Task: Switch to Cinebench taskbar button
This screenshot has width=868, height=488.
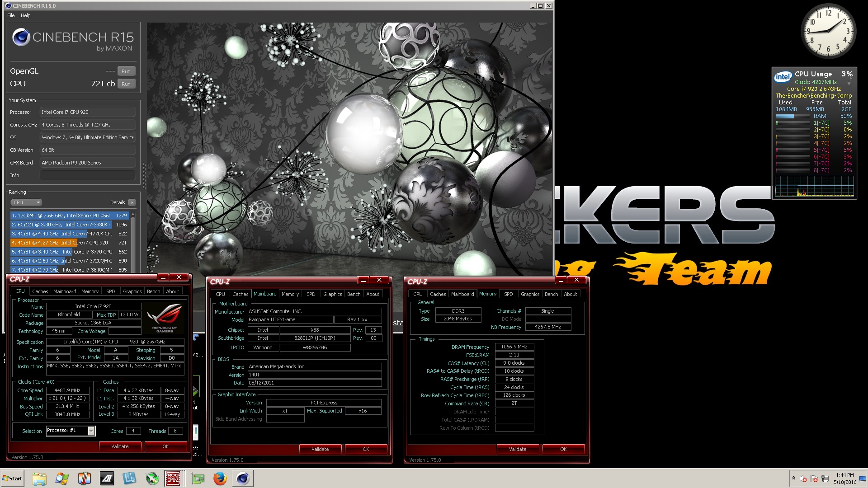Action: point(243,479)
